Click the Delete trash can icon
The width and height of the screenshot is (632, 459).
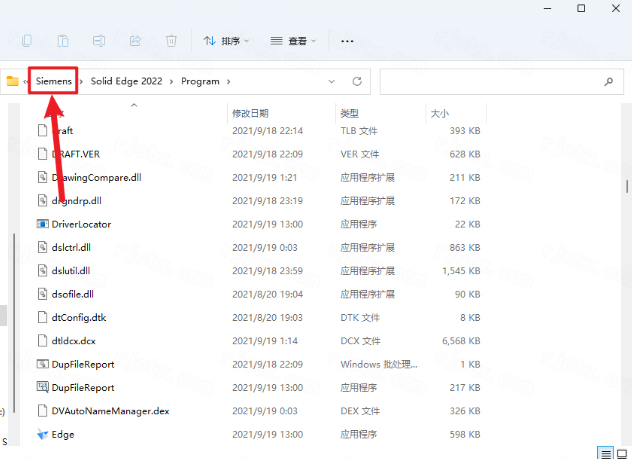(171, 41)
